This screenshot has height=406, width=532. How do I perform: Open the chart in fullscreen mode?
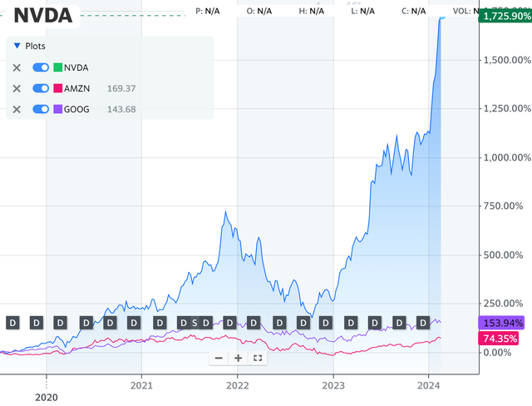click(x=258, y=358)
